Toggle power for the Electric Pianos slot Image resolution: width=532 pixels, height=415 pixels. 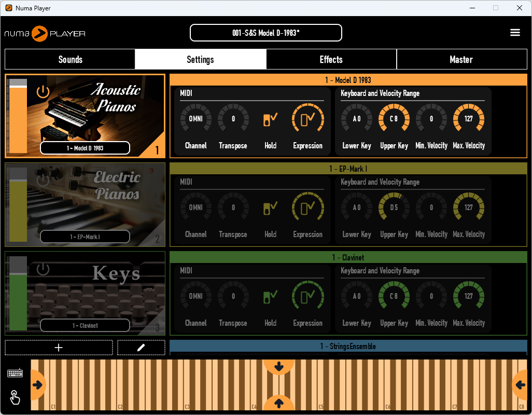[x=43, y=180]
